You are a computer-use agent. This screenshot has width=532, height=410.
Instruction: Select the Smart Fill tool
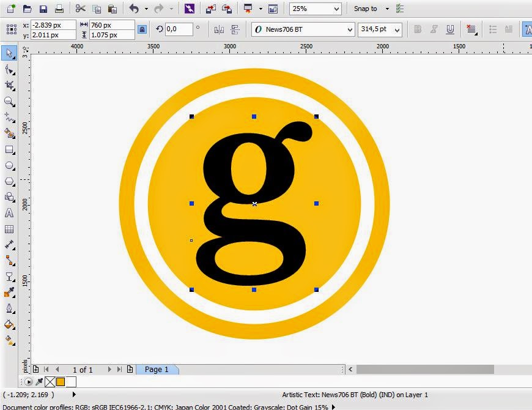pos(10,133)
